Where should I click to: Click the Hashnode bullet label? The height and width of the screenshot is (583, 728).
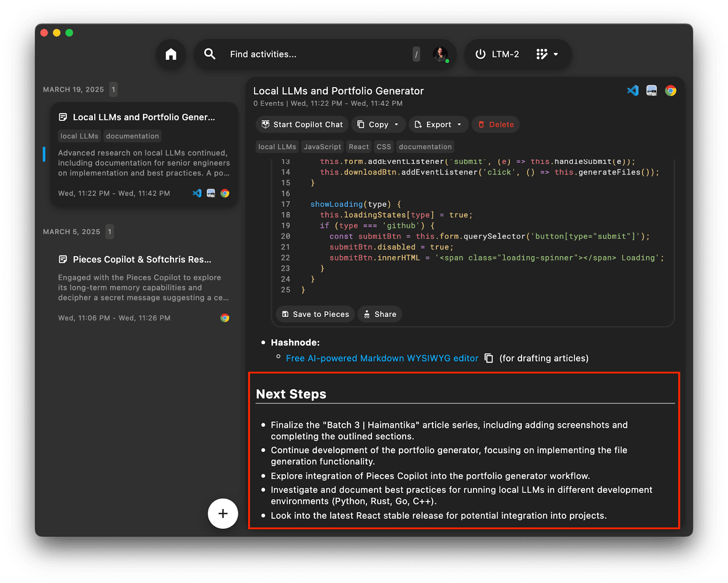[x=295, y=342]
